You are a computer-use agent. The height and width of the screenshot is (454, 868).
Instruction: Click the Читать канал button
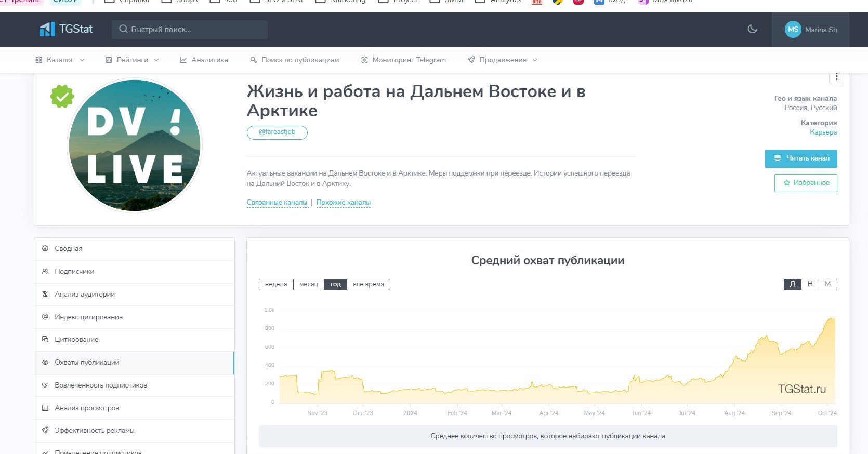point(801,158)
